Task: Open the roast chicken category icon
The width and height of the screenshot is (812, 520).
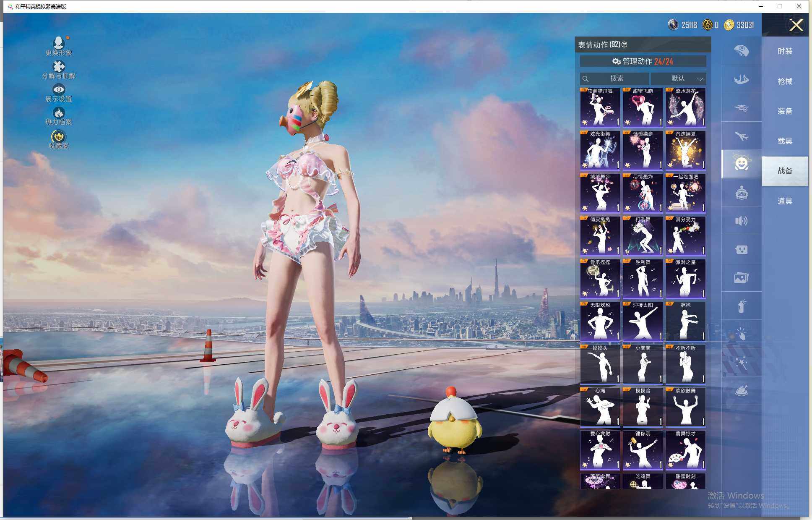Action: coord(741,391)
